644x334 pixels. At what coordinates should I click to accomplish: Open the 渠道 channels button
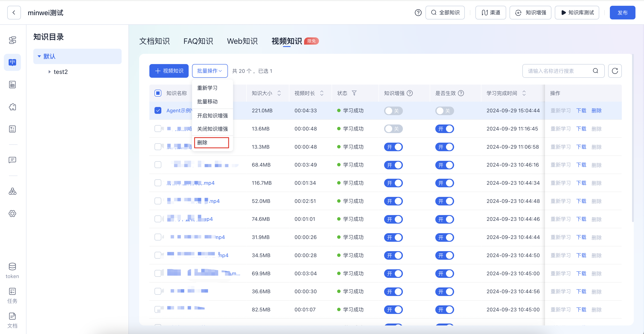click(491, 13)
